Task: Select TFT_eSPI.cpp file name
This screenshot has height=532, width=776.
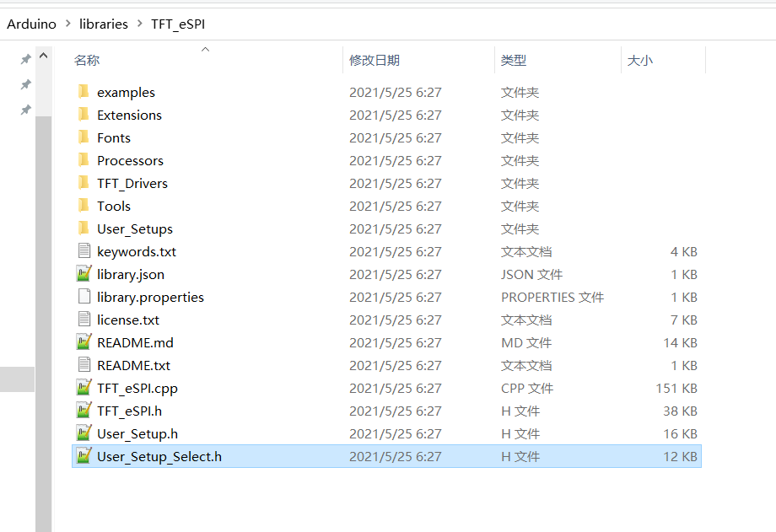Action: pos(137,389)
